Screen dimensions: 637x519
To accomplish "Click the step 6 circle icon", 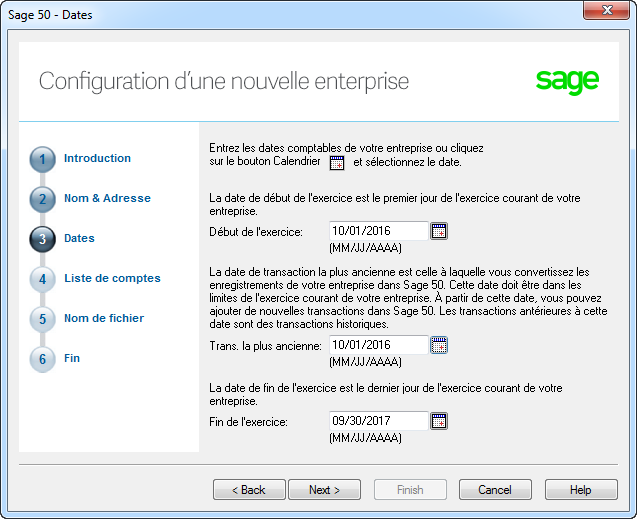I will pyautogui.click(x=42, y=359).
